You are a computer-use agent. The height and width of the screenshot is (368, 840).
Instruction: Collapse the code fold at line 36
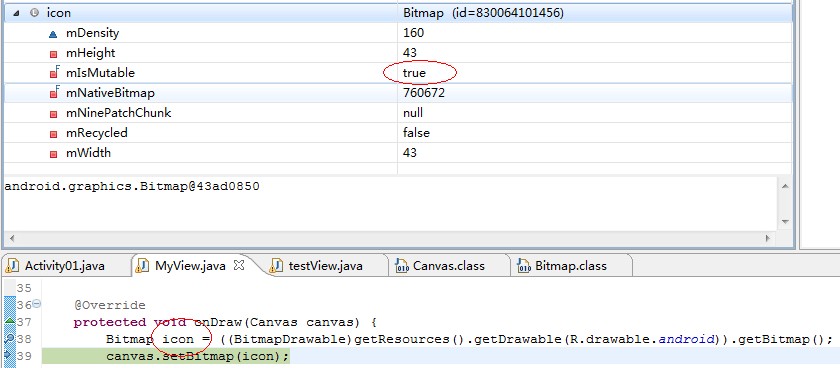[x=36, y=305]
